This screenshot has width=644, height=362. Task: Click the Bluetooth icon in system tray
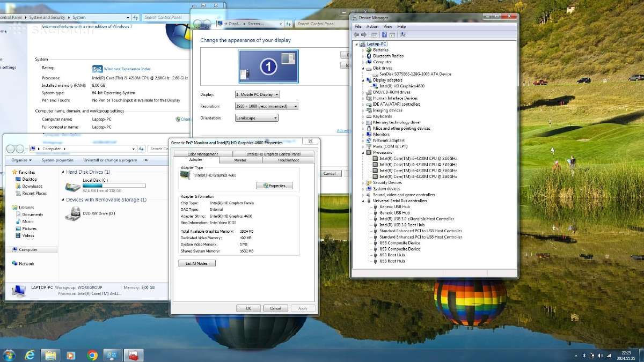(x=584, y=355)
